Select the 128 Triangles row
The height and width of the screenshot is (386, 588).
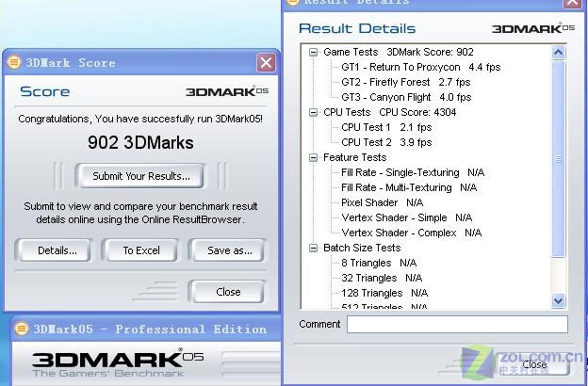click(384, 293)
